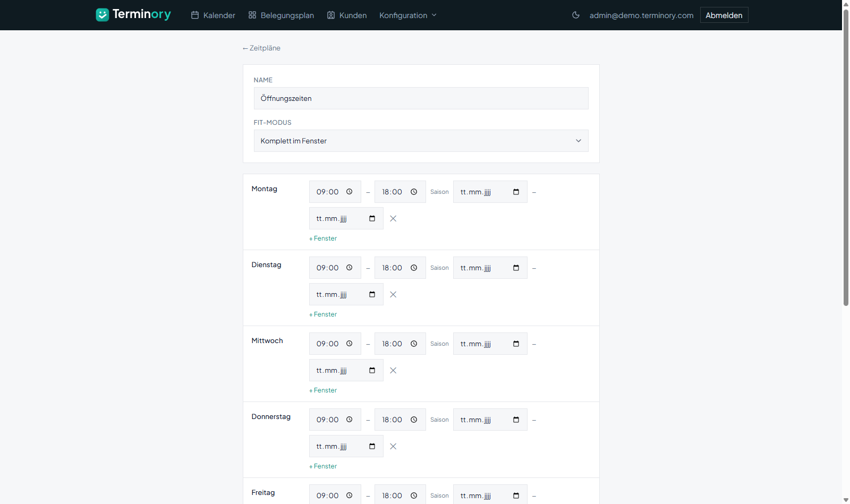Open clock picker for Dienstag start time

coord(350,268)
